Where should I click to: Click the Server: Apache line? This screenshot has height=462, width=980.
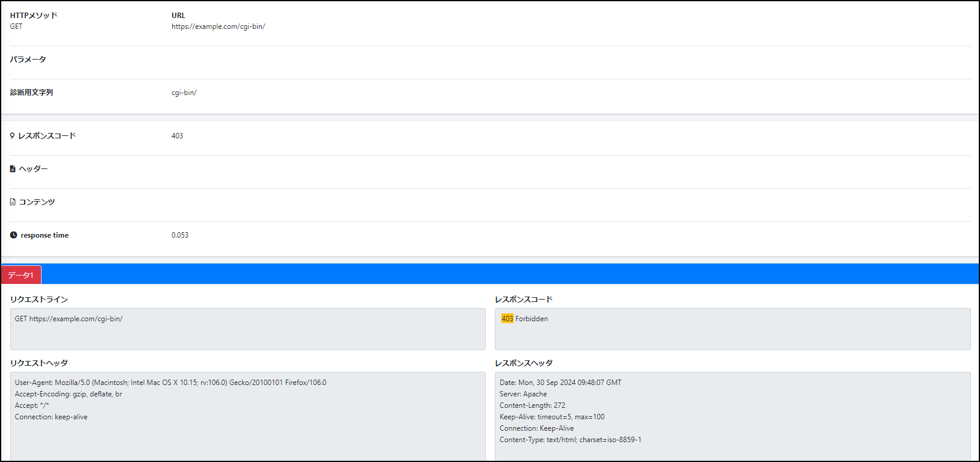pos(523,394)
